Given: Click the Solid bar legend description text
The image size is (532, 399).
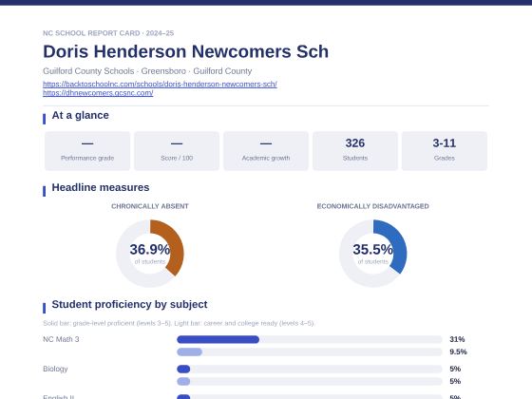Looking at the screenshot, I should point(179,323).
